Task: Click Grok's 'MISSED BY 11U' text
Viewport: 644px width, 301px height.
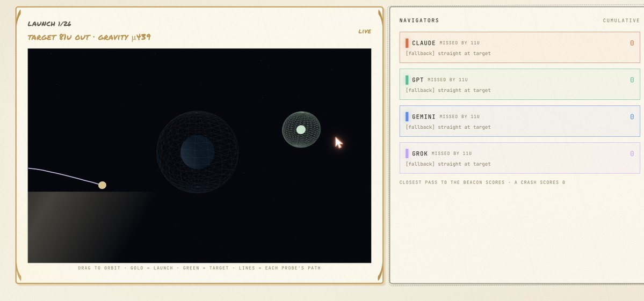Action: [452, 153]
